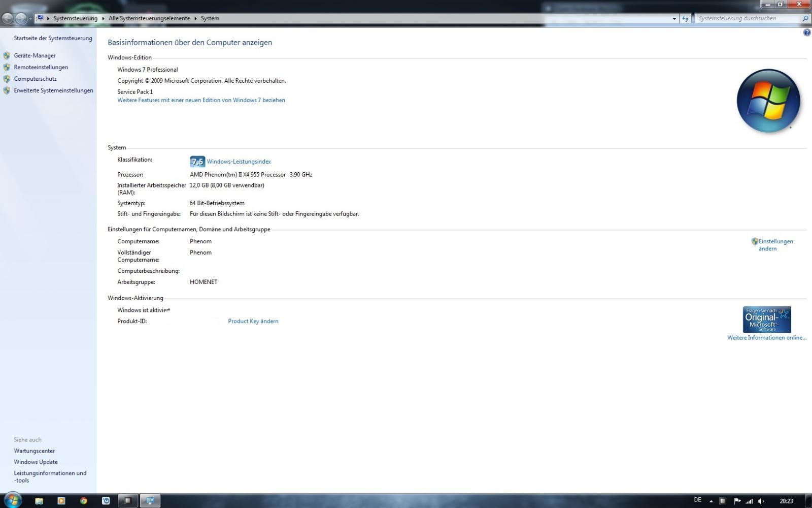Image resolution: width=812 pixels, height=508 pixels.
Task: Open the address bar history dropdown
Action: coord(674,19)
